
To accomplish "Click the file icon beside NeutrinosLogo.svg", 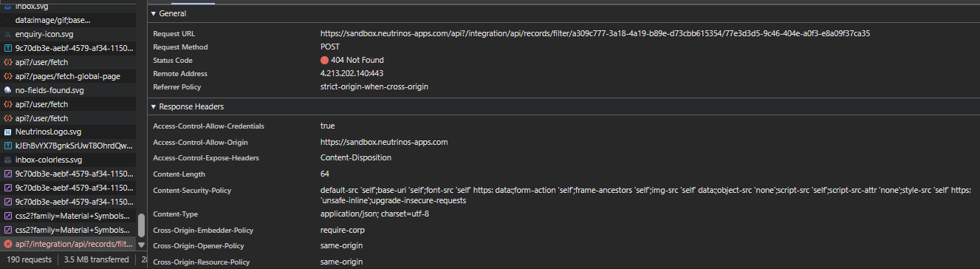I will (8, 132).
